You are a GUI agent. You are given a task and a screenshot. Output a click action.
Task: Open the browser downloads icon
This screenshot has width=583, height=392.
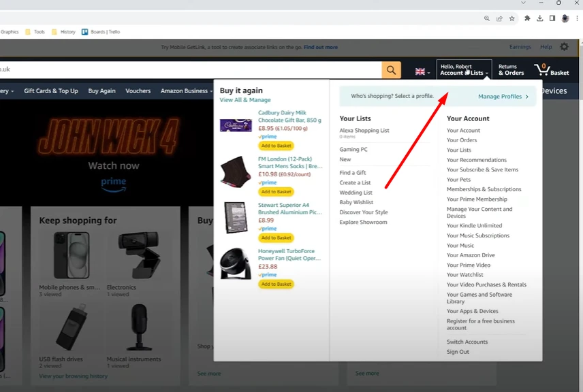pyautogui.click(x=539, y=18)
